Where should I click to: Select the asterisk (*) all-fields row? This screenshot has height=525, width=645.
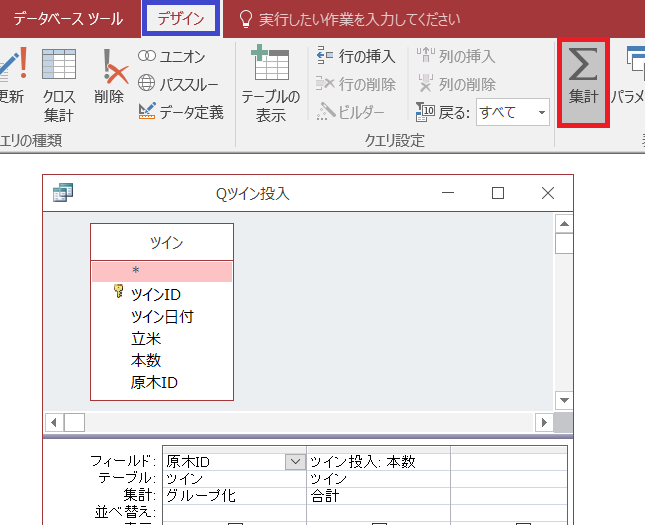click(161, 271)
